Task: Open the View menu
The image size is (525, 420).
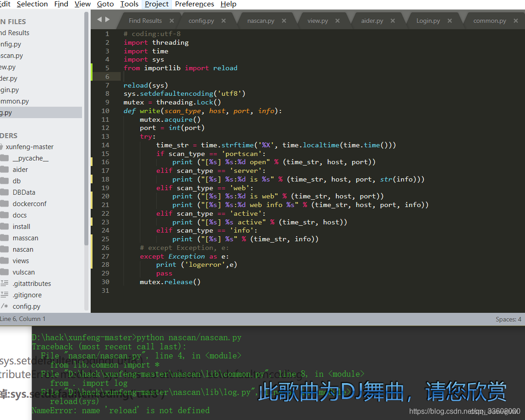Action: click(82, 4)
